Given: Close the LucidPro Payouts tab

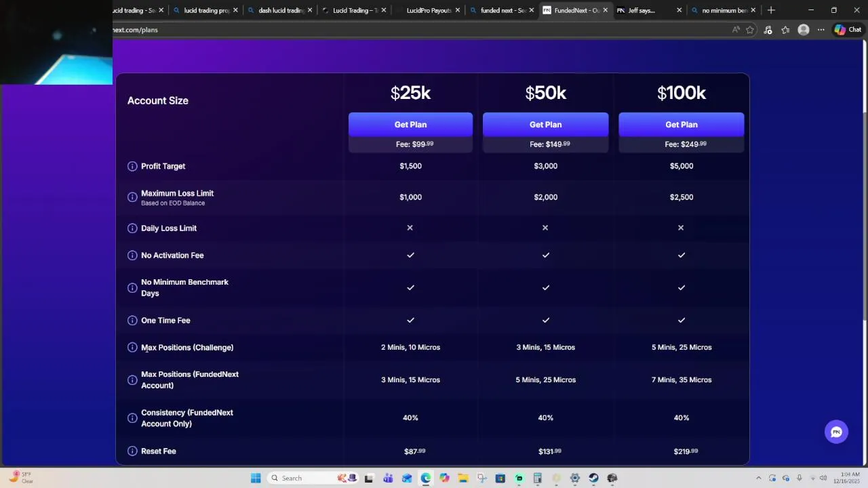Looking at the screenshot, I should (x=458, y=10).
